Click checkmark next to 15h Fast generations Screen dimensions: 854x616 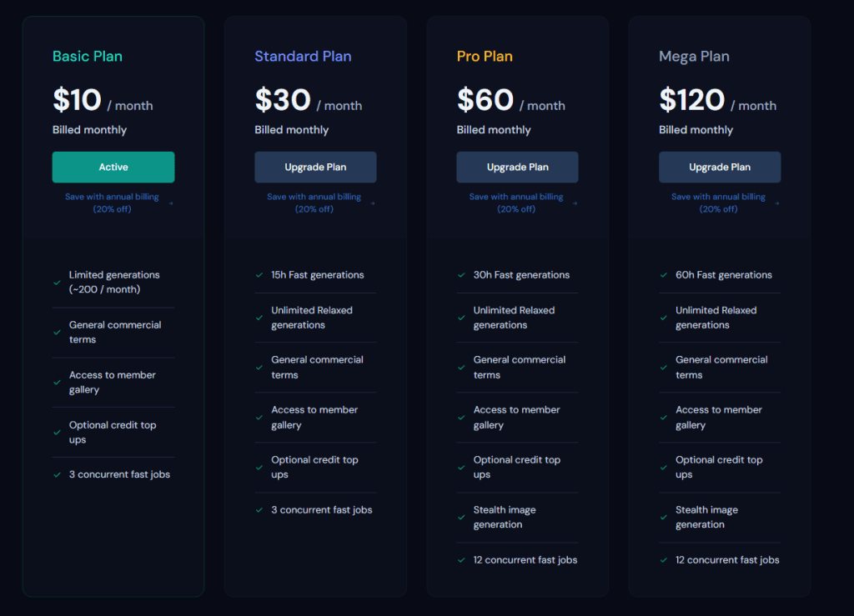pos(259,275)
